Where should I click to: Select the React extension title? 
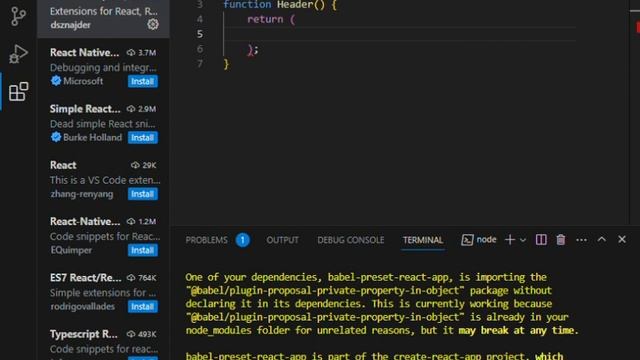pyautogui.click(x=63, y=165)
